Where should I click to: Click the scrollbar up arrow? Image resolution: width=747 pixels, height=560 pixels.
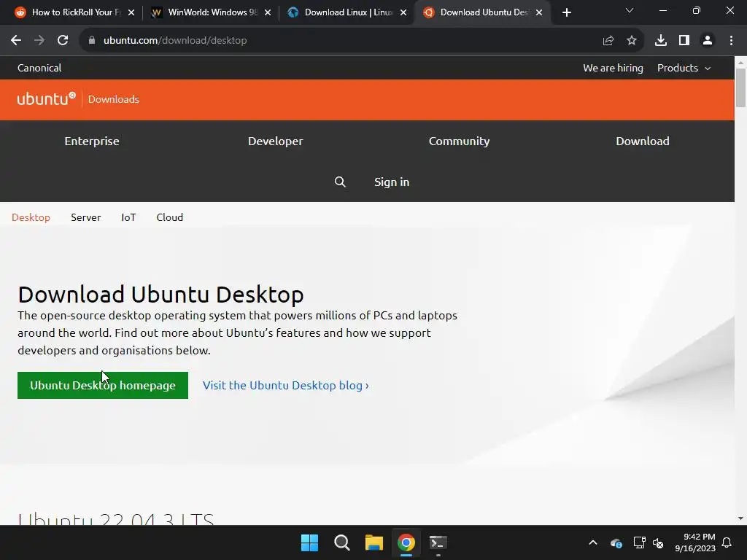741,63
